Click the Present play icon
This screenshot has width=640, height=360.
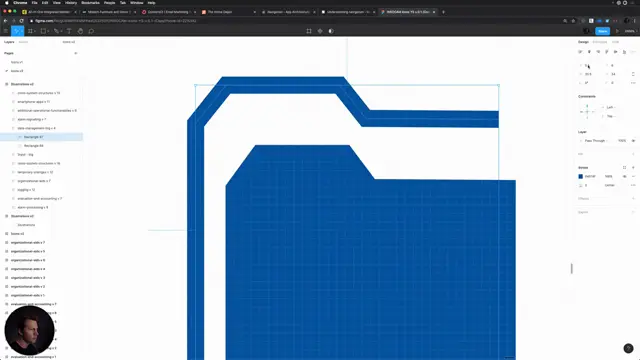pyautogui.click(x=617, y=31)
